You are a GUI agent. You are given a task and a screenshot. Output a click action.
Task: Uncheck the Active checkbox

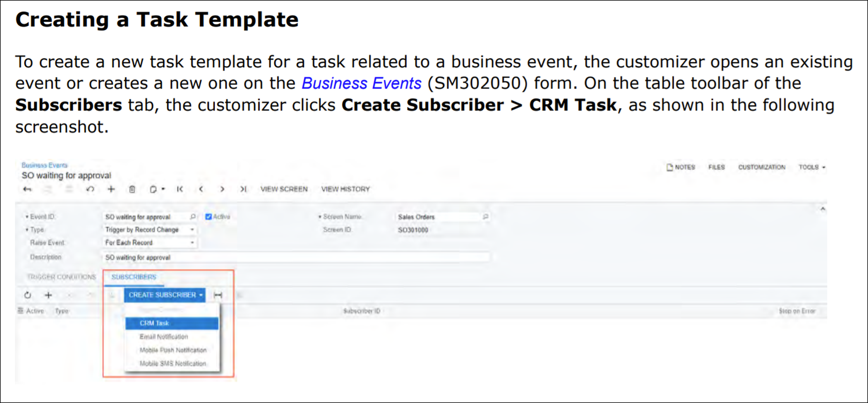tap(209, 217)
